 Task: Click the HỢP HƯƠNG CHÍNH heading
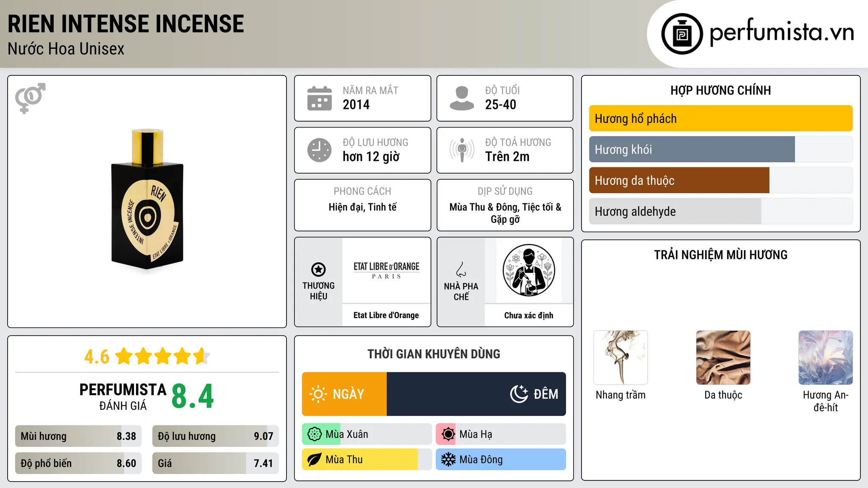(721, 90)
